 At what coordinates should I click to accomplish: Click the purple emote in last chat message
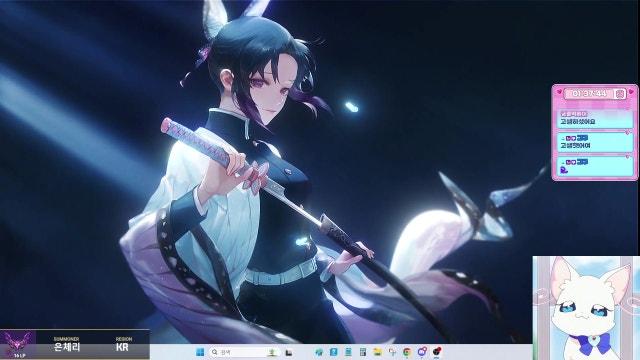pyautogui.click(x=564, y=170)
